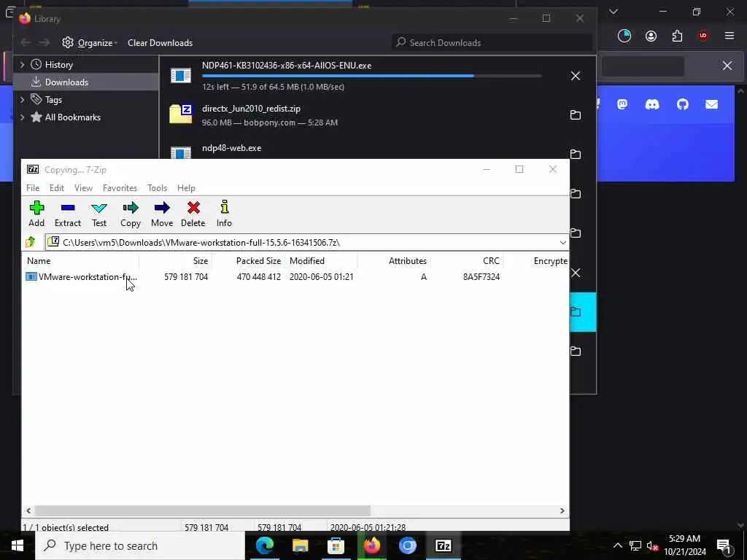Sort by the Size column header
Viewport: 747px width, 560px height.
[175, 261]
